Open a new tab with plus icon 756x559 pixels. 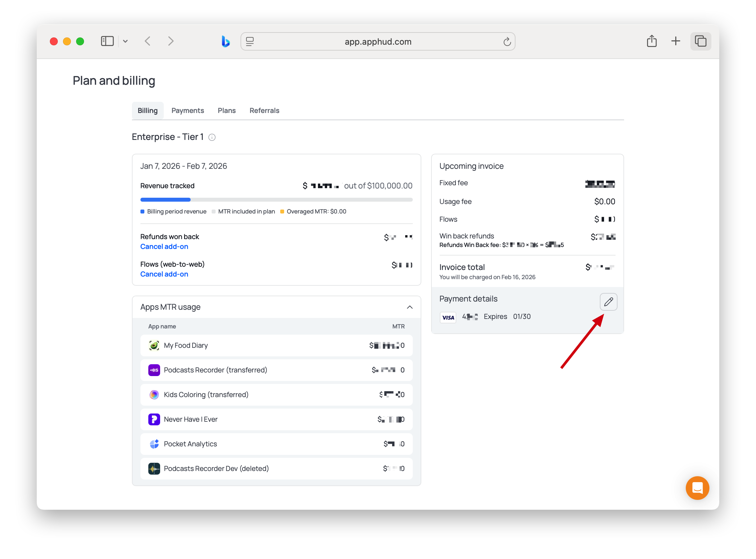675,41
